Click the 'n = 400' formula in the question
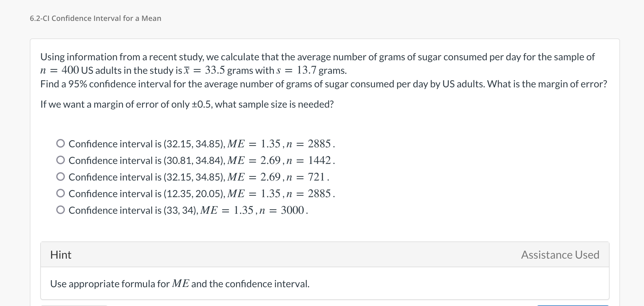The image size is (644, 306). coord(60,70)
